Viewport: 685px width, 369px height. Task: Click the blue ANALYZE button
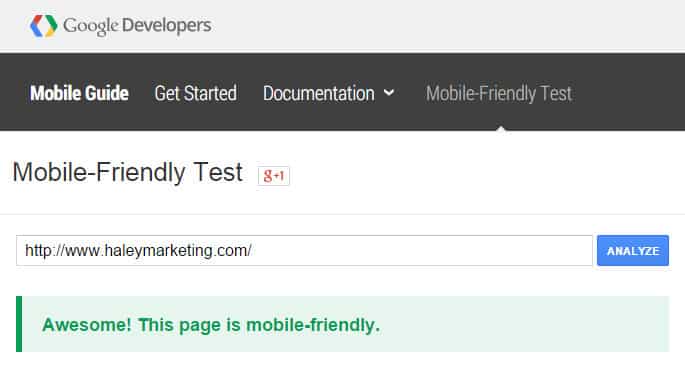[633, 251]
